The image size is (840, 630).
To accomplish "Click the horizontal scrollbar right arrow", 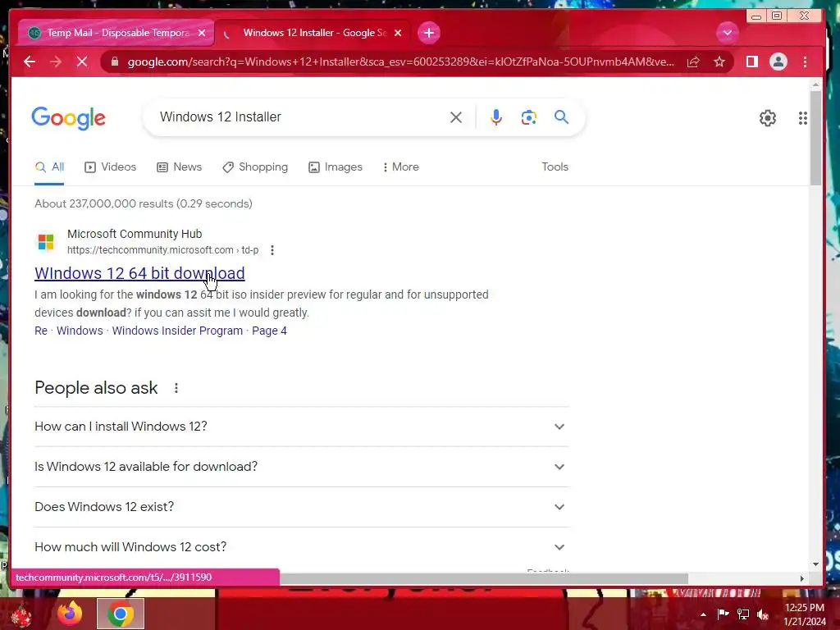I will pyautogui.click(x=802, y=578).
